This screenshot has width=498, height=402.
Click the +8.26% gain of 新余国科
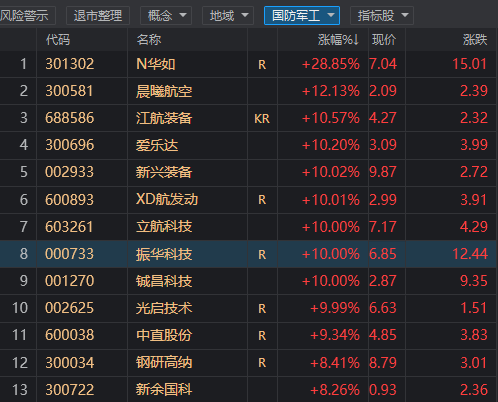tap(335, 390)
